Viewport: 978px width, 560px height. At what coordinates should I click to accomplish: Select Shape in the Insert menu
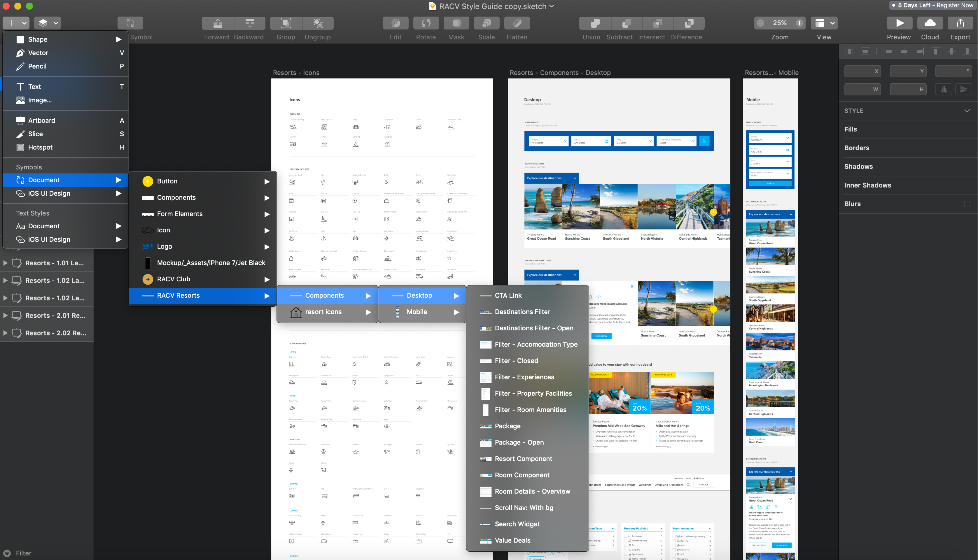(65, 40)
